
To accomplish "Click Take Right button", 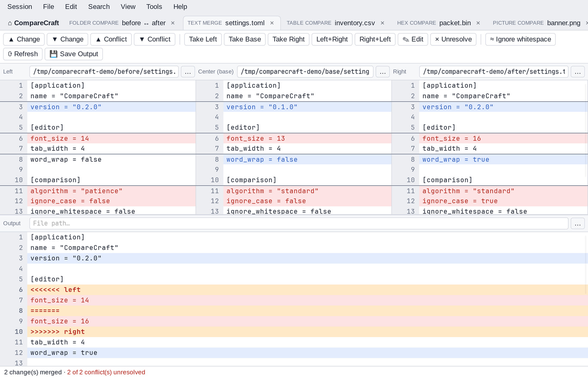I will (289, 39).
